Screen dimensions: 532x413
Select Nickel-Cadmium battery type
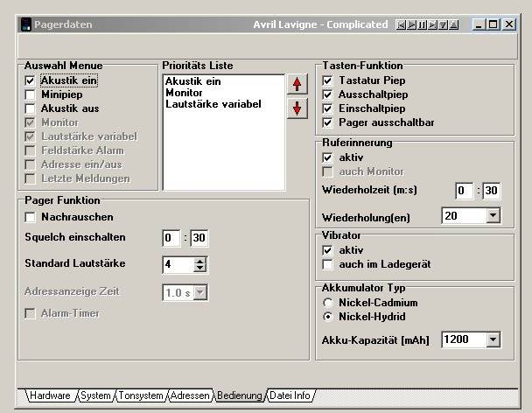point(328,302)
